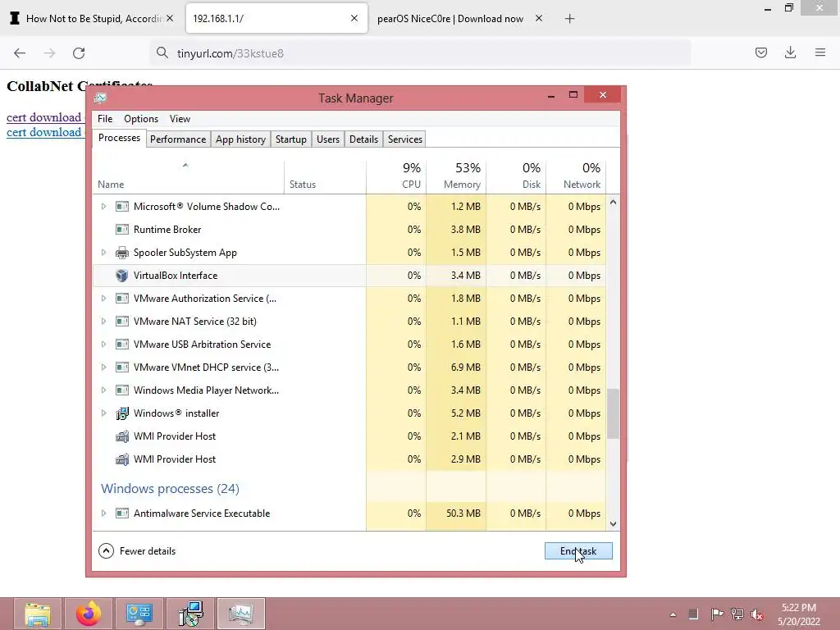Open Firefox from the taskbar

89,614
